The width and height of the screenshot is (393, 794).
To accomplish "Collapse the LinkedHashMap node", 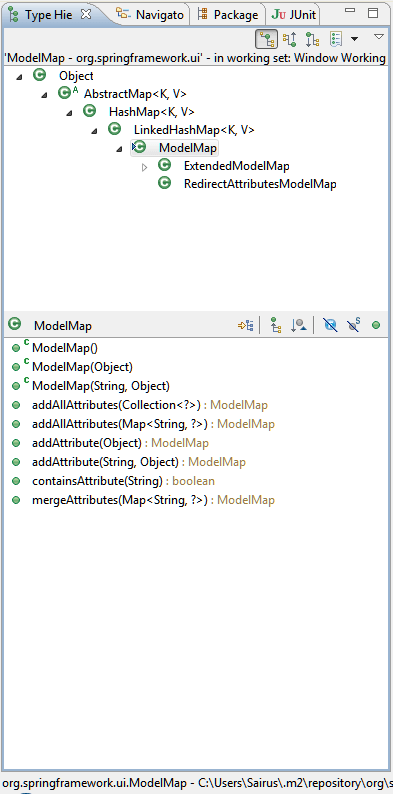I will [x=94, y=132].
